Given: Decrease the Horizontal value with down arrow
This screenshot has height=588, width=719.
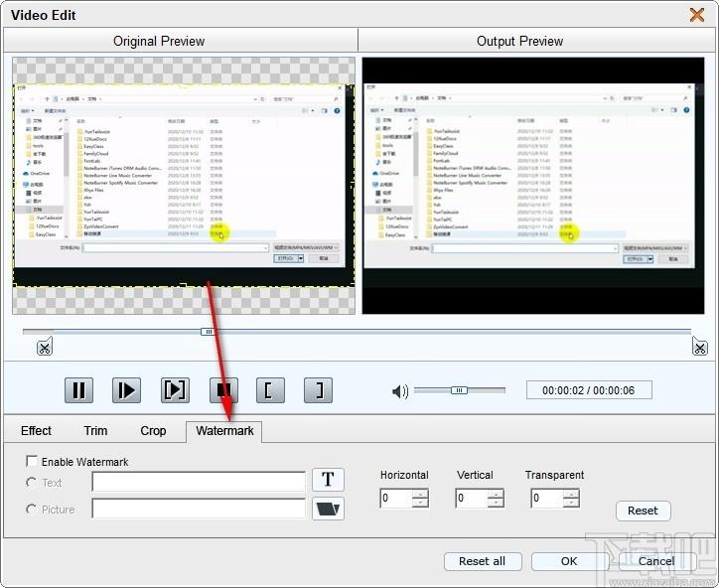Looking at the screenshot, I should tap(420, 503).
